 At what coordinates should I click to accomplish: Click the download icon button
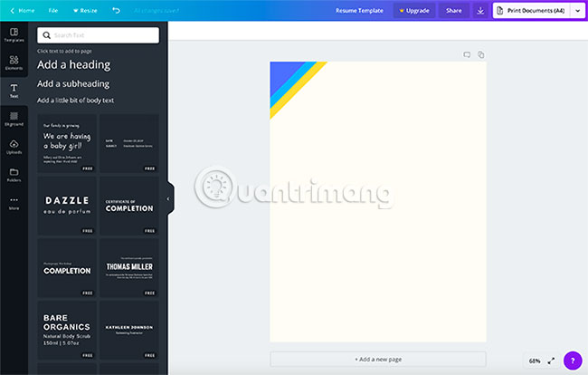[480, 11]
